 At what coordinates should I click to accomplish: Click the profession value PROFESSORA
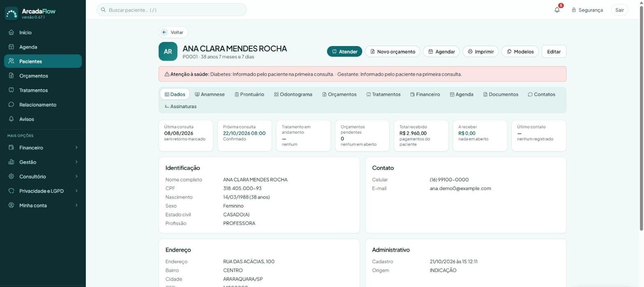tap(239, 223)
